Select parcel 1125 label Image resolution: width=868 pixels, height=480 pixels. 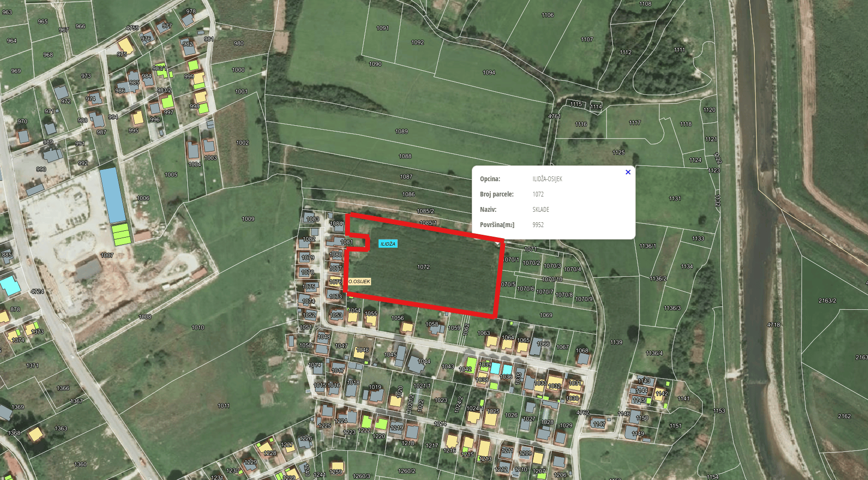618,153
